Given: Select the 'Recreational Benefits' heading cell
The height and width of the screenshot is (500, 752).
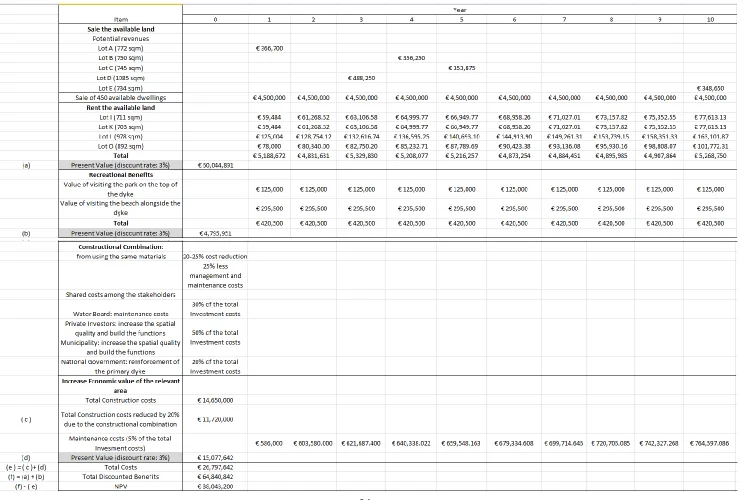Looking at the screenshot, I should coord(120,175).
